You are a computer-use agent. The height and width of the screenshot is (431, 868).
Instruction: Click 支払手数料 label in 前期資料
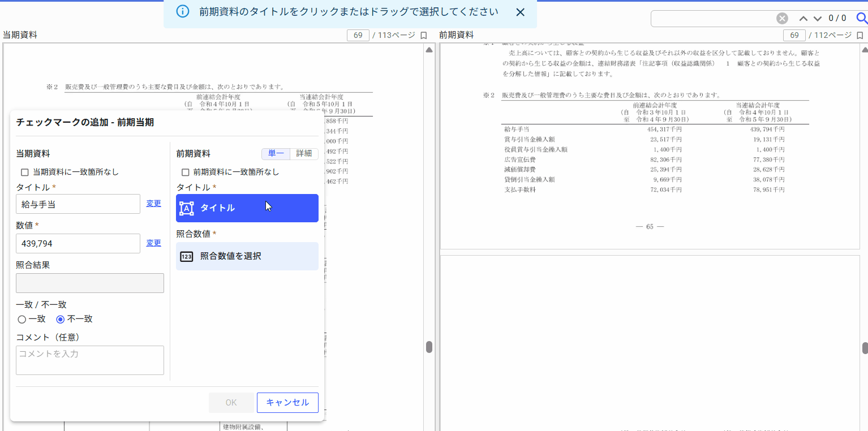[519, 189]
